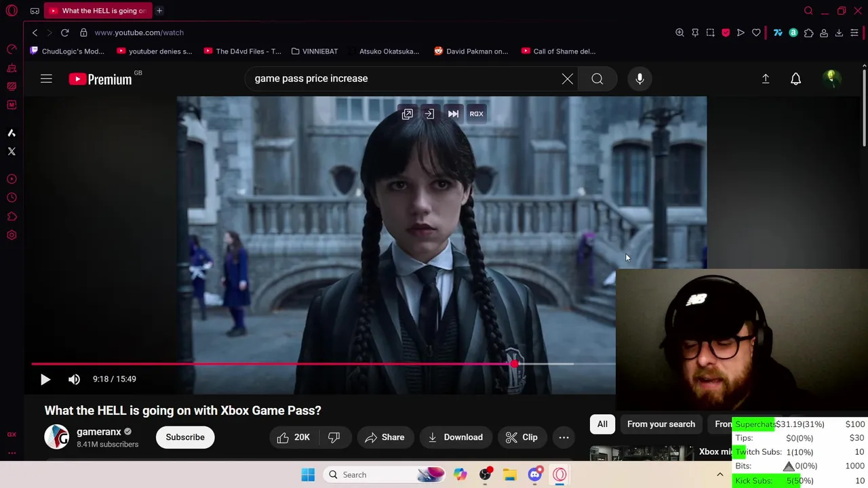Click the pin icon in address bar
This screenshot has width=868, height=488.
(x=695, y=33)
